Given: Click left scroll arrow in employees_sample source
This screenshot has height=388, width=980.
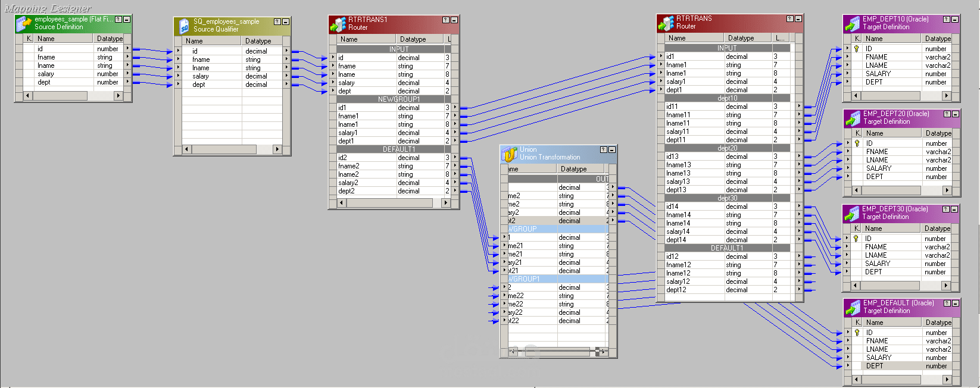Looking at the screenshot, I should [x=27, y=95].
